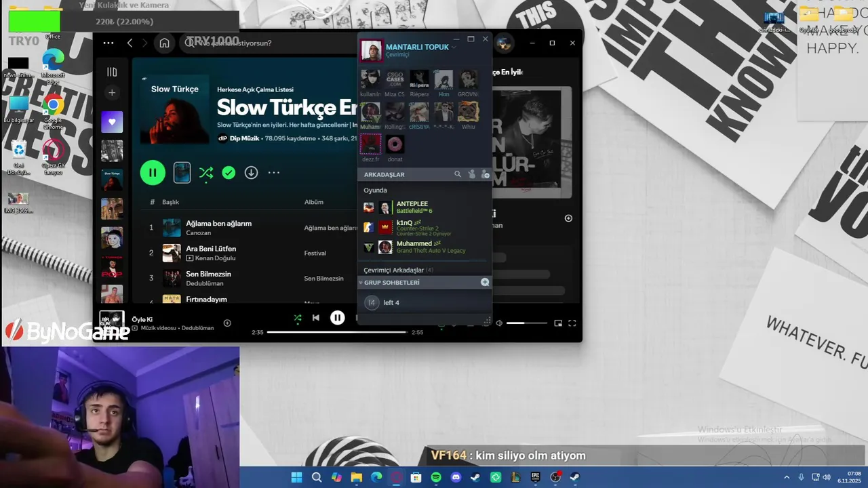868x488 pixels.
Task: Open the Spotify three-dots main menu
Action: pyautogui.click(x=108, y=43)
